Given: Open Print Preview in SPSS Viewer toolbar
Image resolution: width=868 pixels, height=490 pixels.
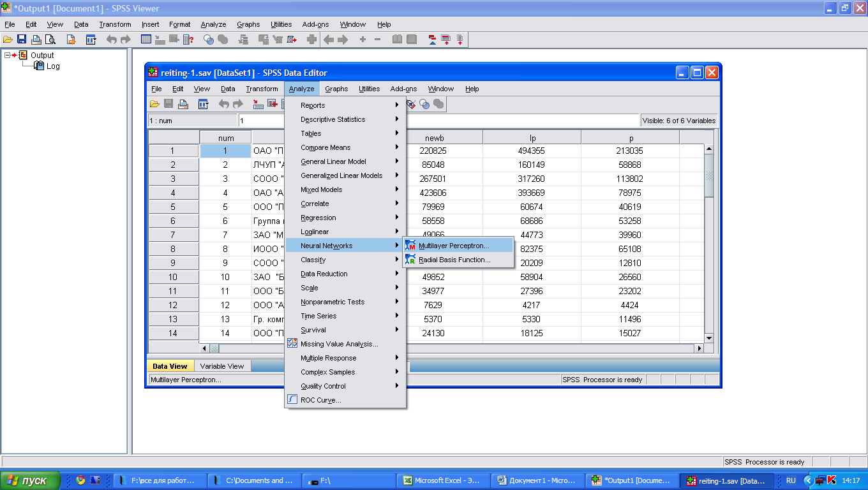Looking at the screenshot, I should tap(49, 40).
